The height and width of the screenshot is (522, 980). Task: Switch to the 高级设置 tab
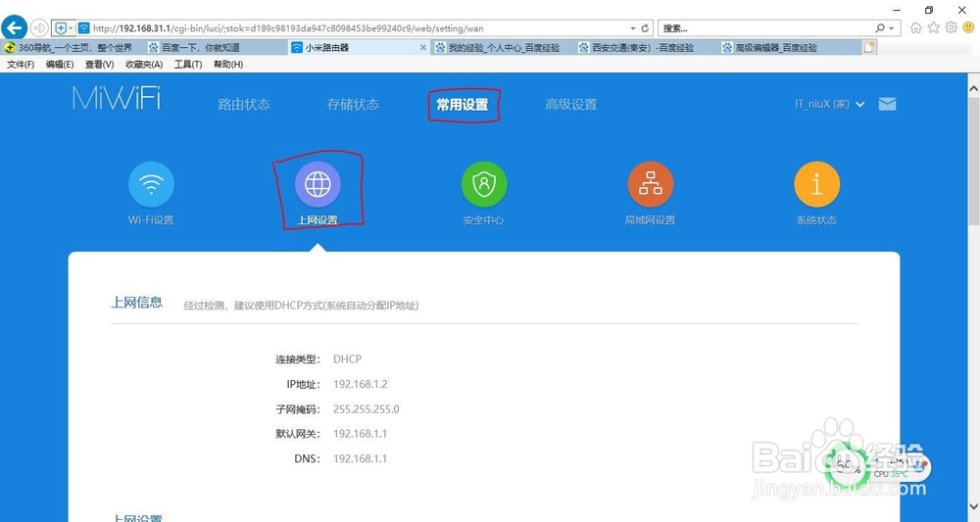click(x=571, y=104)
